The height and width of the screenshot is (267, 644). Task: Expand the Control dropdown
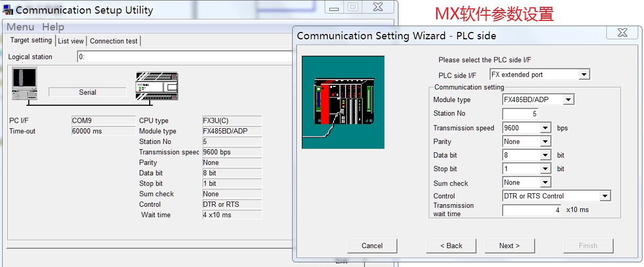coord(605,196)
